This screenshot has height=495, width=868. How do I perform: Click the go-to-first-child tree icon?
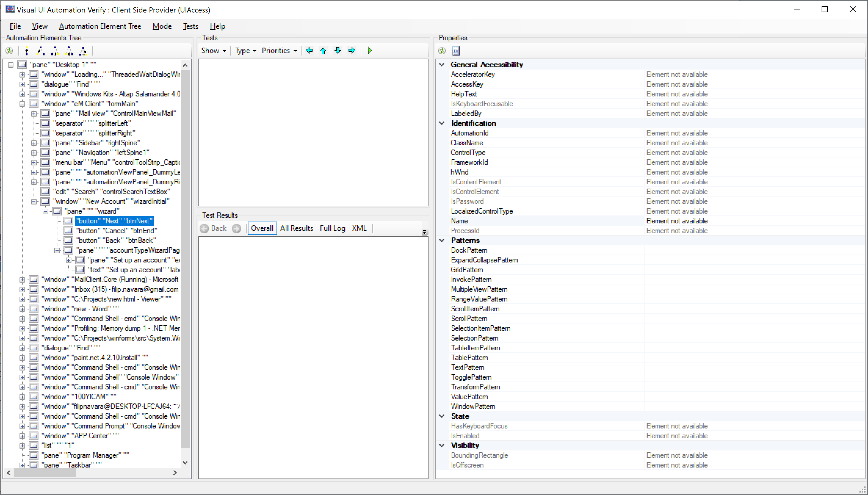point(41,51)
